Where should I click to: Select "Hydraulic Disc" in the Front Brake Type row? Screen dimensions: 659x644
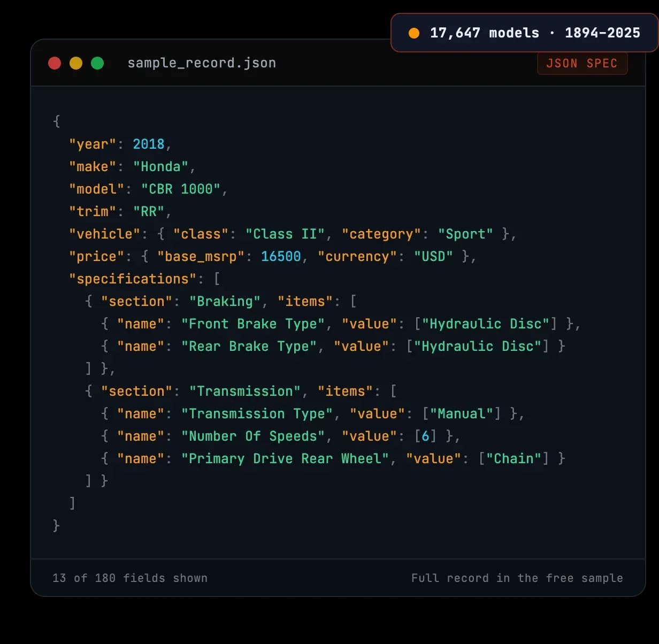[x=486, y=324]
